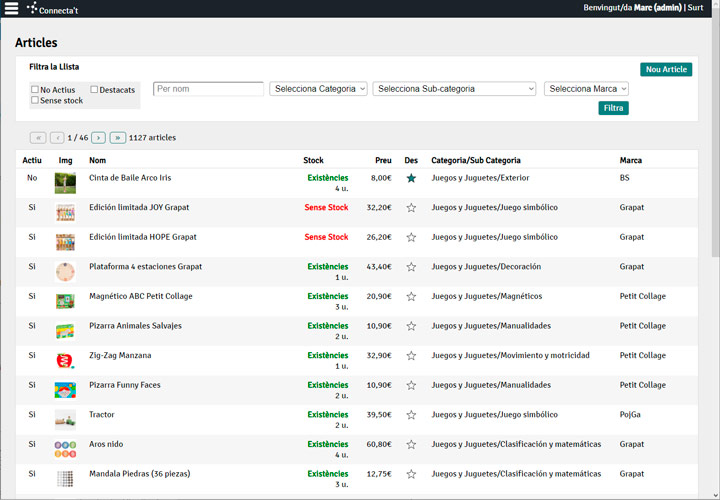The image size is (720, 500).
Task: Check the Destacats filter
Action: (94, 90)
